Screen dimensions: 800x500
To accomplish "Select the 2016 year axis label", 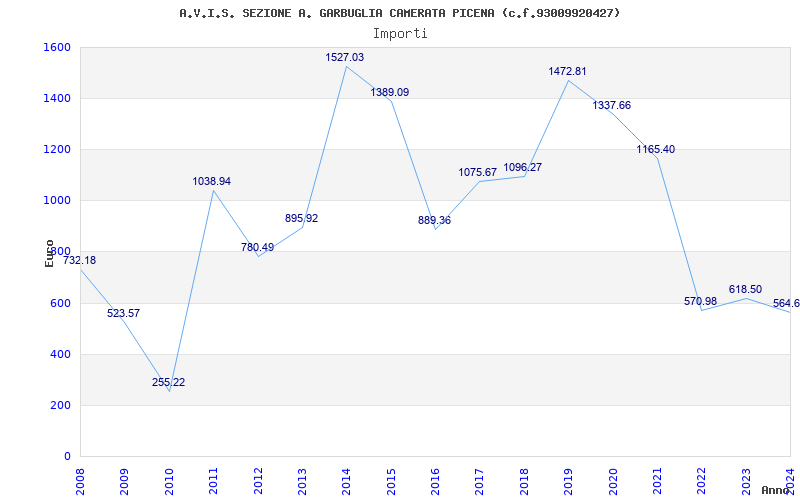I will [435, 481].
